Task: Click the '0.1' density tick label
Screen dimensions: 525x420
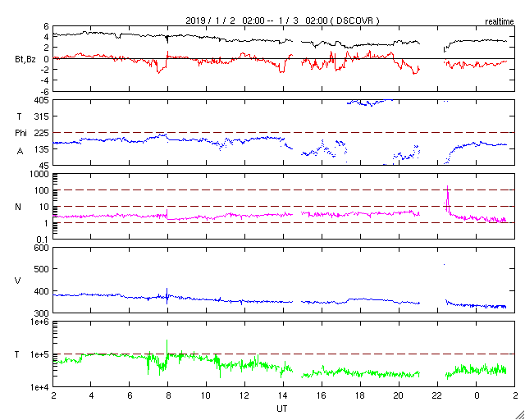Action: (43, 240)
